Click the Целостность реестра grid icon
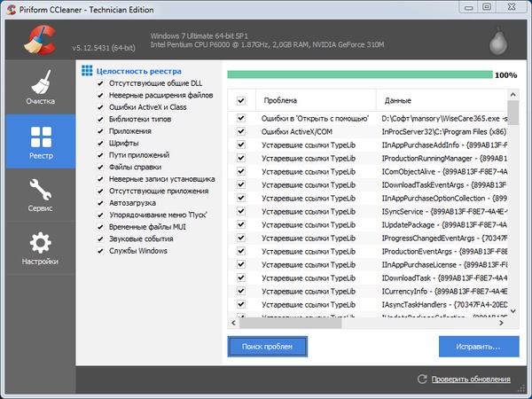The width and height of the screenshot is (532, 399). click(x=87, y=70)
